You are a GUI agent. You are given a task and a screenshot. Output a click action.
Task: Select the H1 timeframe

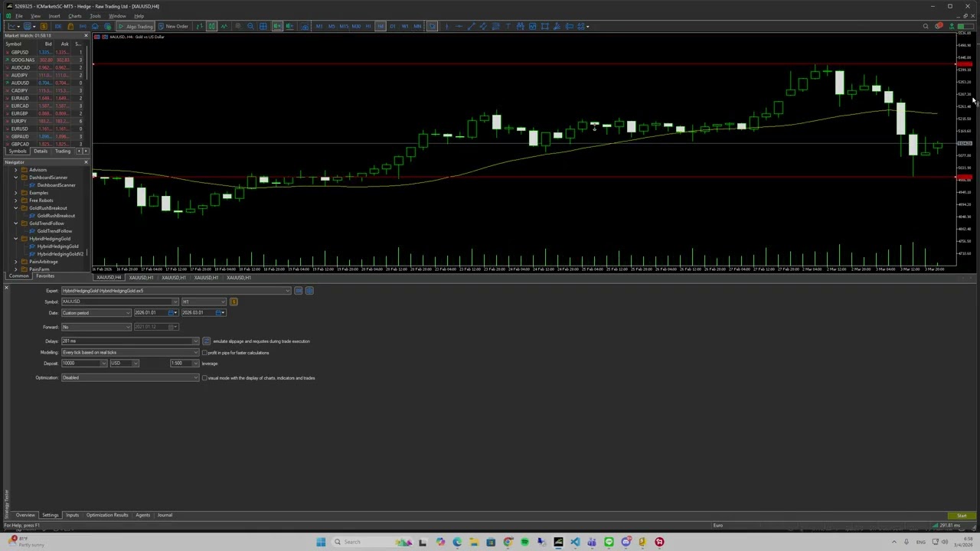(x=368, y=26)
